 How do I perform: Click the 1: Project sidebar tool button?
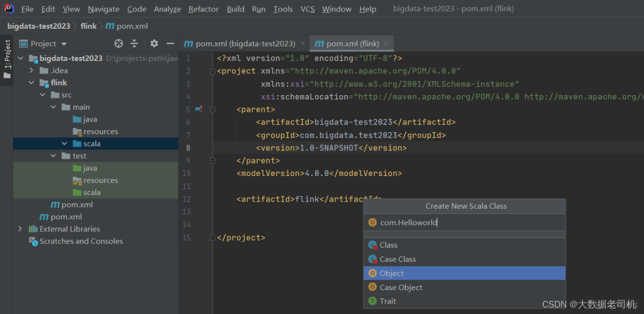pyautogui.click(x=7, y=54)
